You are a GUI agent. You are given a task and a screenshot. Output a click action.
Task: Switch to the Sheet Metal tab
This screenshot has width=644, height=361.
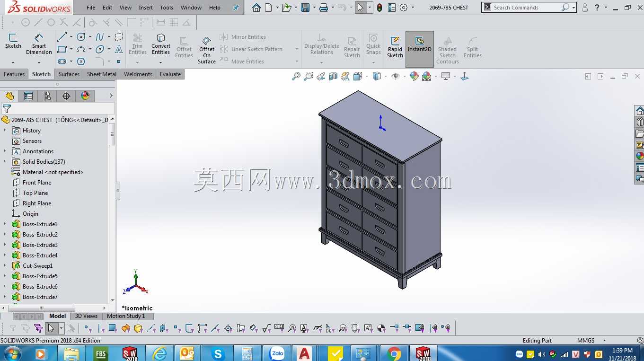[x=102, y=74]
